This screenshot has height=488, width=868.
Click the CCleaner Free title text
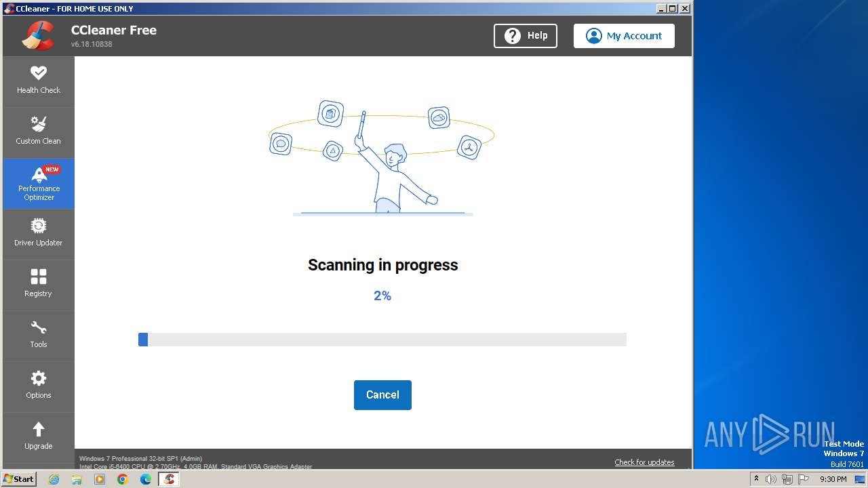(114, 30)
